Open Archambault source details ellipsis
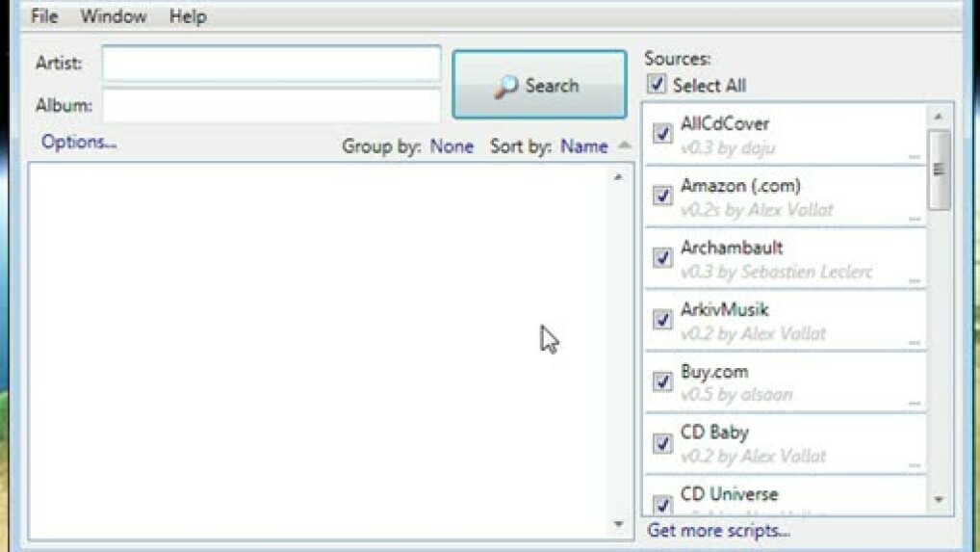Viewport: 980px width, 552px height. 914,280
